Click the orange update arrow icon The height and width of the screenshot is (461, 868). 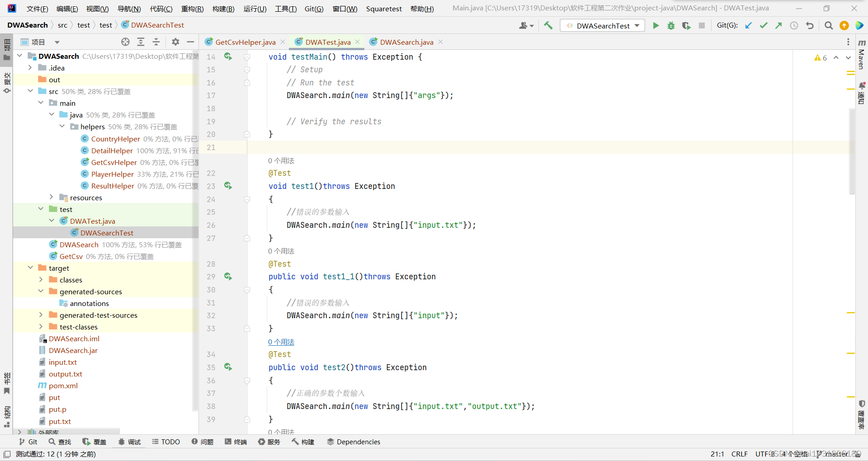click(x=844, y=26)
